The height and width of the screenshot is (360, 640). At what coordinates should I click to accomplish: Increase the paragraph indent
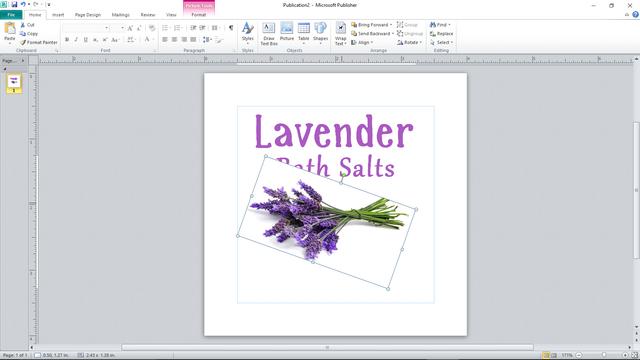tap(202, 28)
